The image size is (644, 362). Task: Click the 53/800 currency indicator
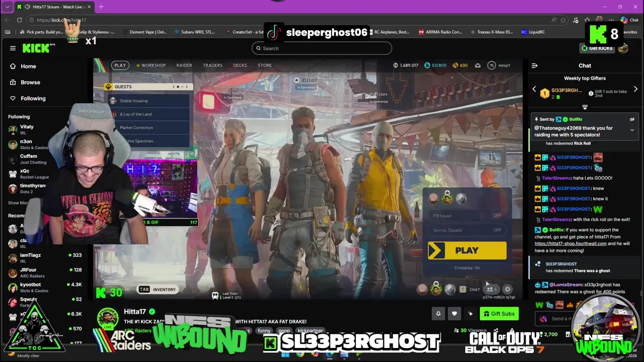(x=436, y=65)
